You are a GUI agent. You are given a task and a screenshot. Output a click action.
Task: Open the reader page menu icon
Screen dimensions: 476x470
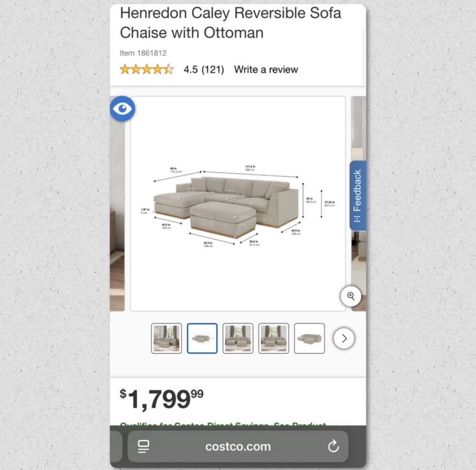point(144,446)
